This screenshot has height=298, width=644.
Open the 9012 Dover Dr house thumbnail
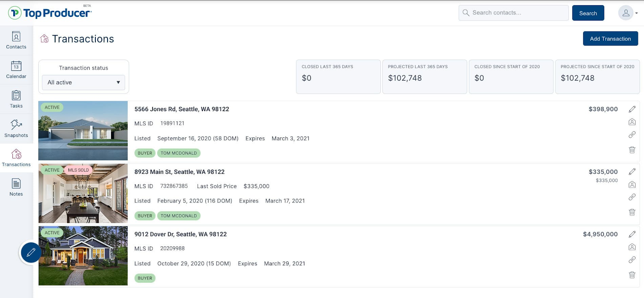click(83, 256)
